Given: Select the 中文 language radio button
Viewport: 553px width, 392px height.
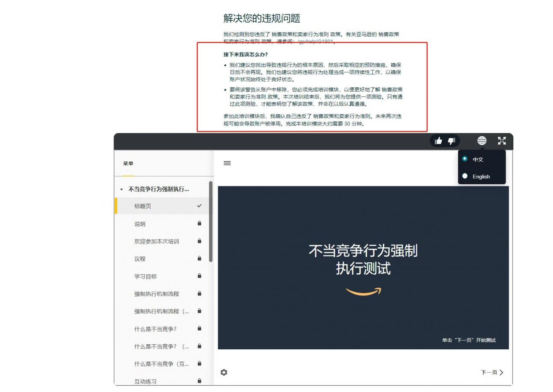Looking at the screenshot, I should (x=464, y=159).
